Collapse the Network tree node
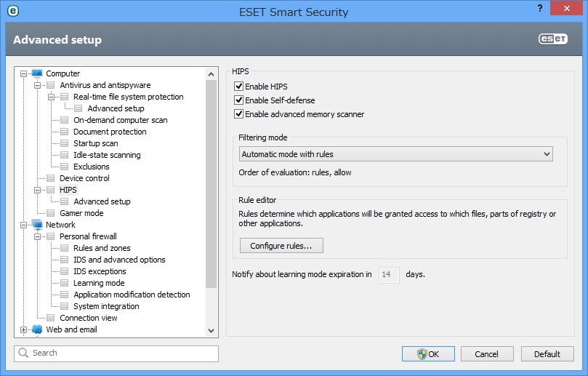588x376 pixels. (x=23, y=225)
